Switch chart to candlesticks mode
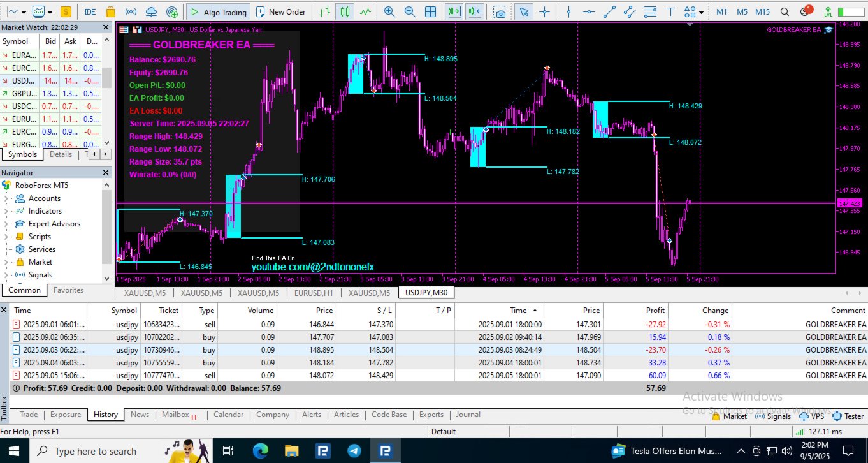Screen dimensions: 868x463 [345, 11]
